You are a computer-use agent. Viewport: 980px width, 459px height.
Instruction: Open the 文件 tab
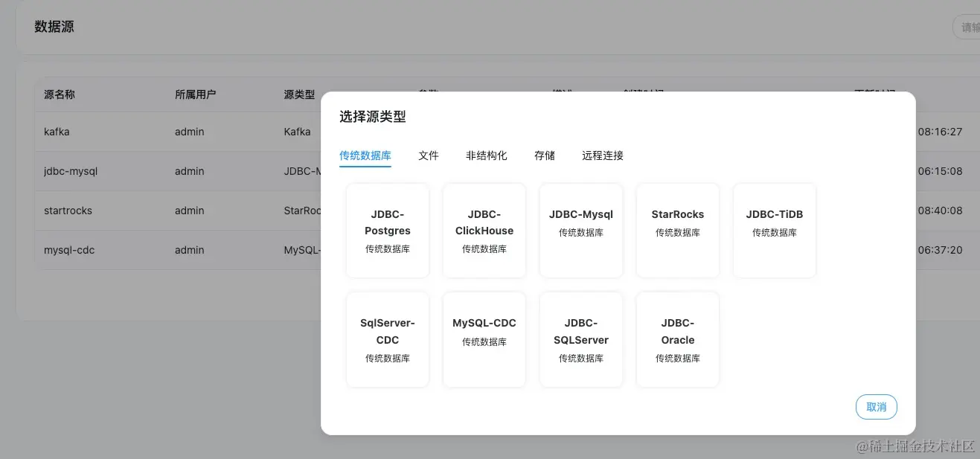(429, 155)
